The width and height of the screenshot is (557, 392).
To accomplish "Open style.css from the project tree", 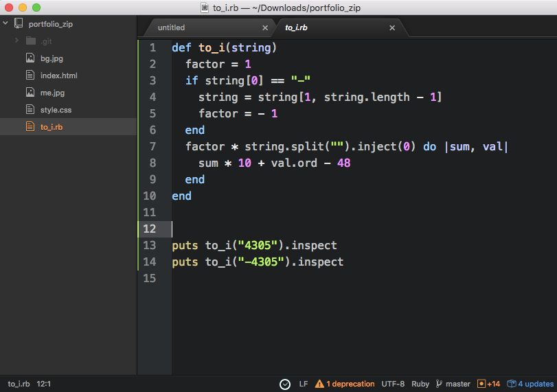I will click(x=56, y=110).
